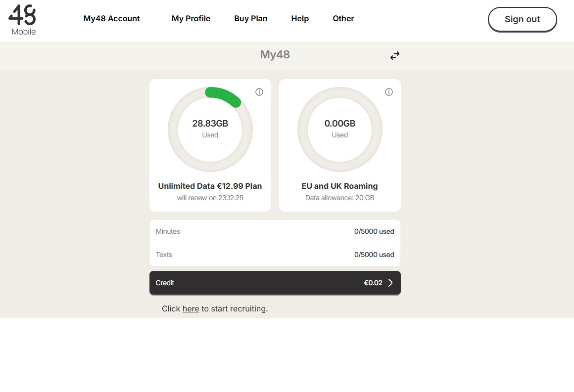Click the 0.00GB roaming usage ring
The width and height of the screenshot is (574, 392).
[x=340, y=130]
